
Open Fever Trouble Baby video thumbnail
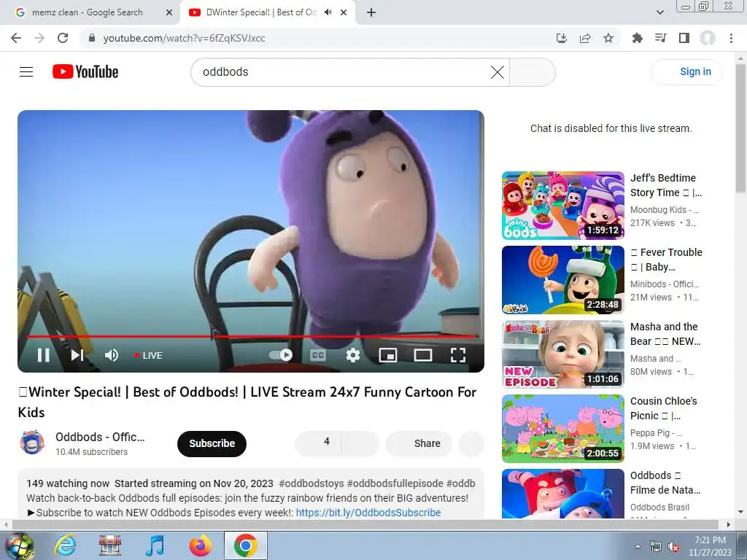point(562,280)
